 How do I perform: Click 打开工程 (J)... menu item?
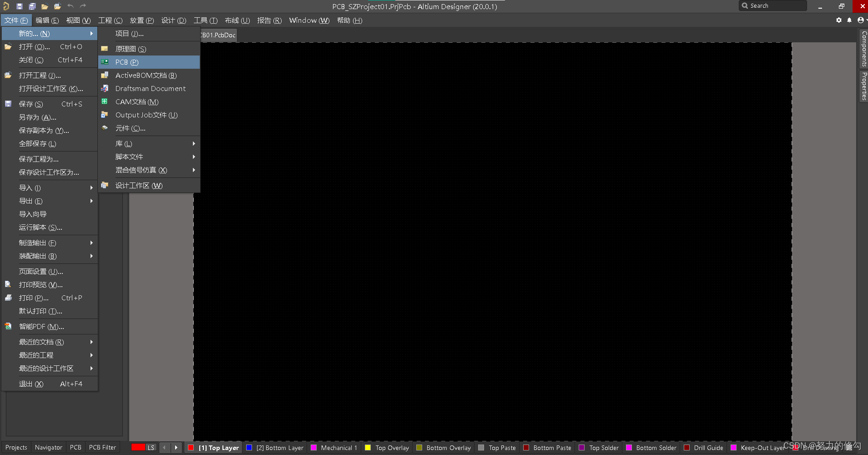point(50,75)
